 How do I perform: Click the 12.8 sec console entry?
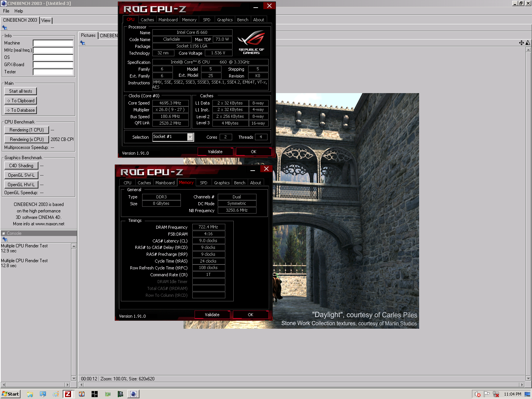tap(9, 266)
